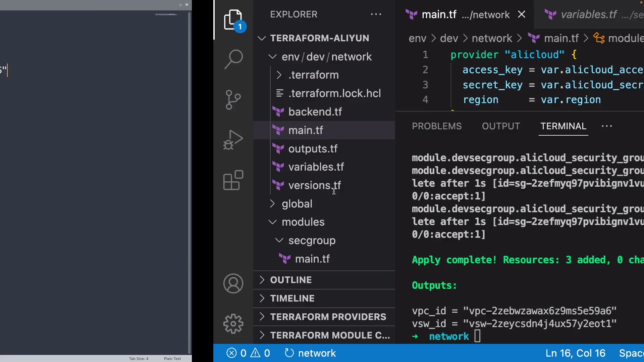Screen dimensions: 644x362
Task: Expand the OUTLINE section
Action: (x=291, y=280)
